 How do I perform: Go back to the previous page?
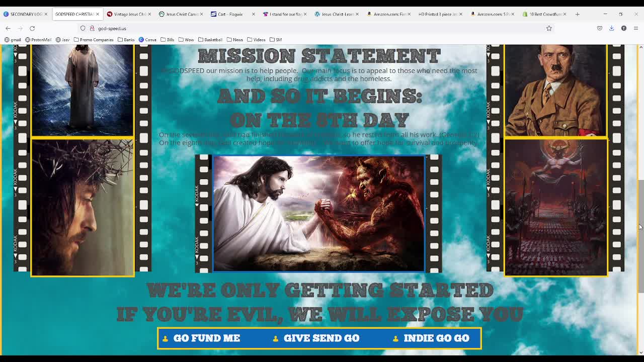(x=8, y=28)
